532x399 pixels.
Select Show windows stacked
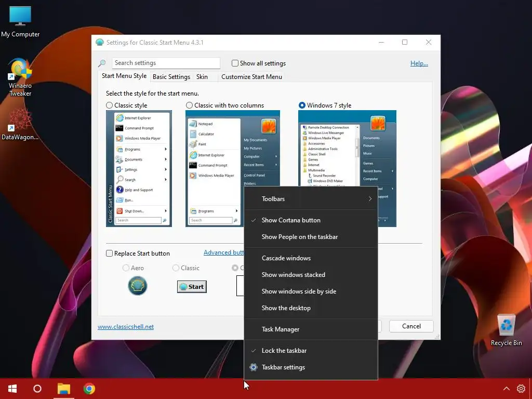tap(311, 275)
